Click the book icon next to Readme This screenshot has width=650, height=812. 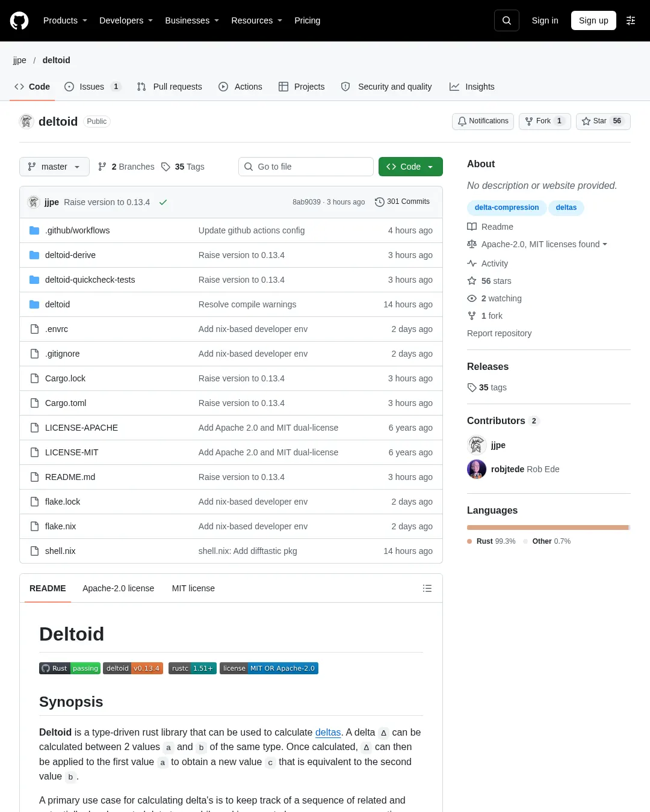point(472,227)
